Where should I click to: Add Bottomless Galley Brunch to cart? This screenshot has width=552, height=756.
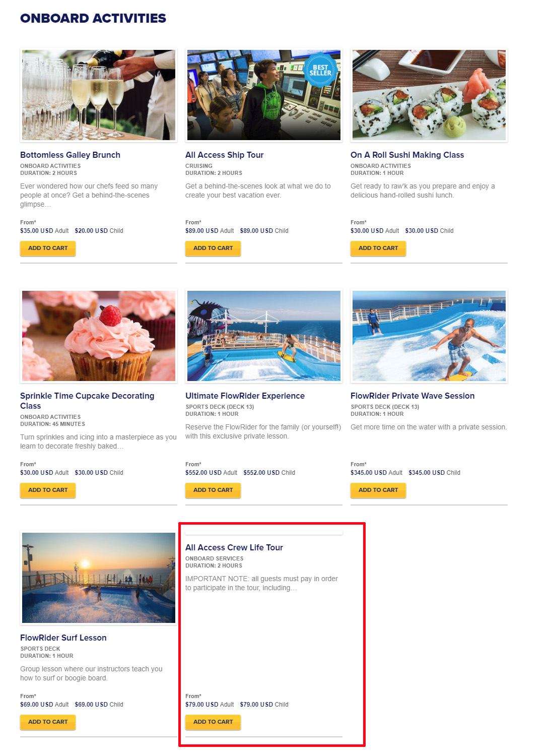pos(48,248)
